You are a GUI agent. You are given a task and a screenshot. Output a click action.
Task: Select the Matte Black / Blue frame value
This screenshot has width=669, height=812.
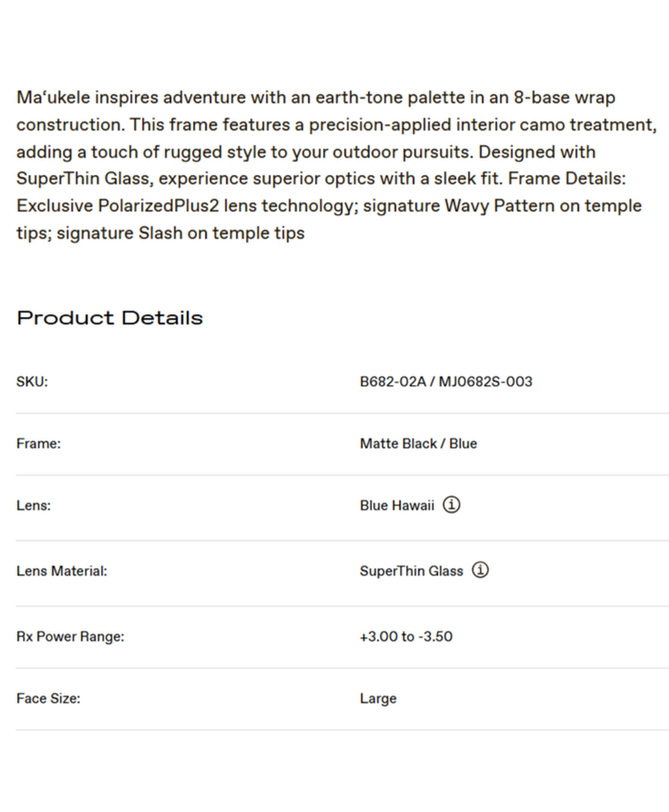point(419,444)
